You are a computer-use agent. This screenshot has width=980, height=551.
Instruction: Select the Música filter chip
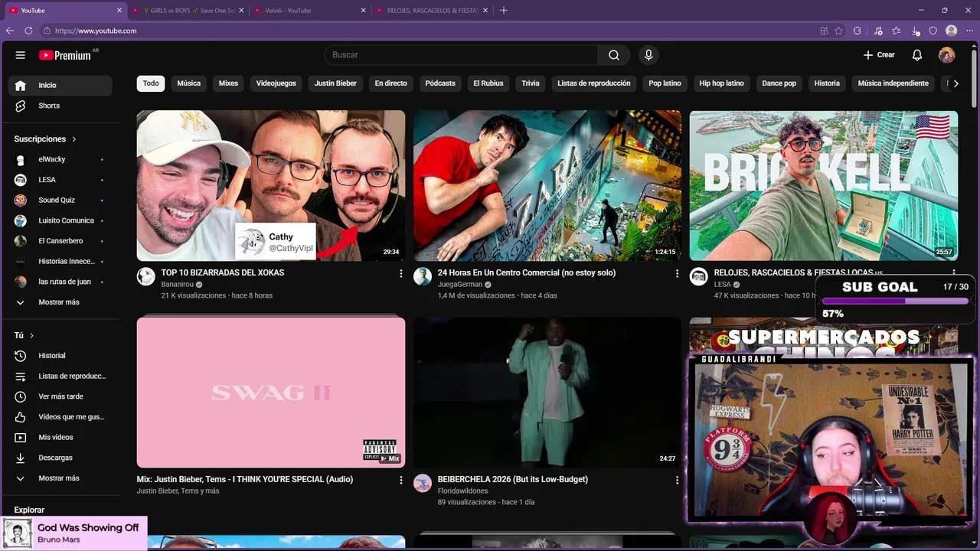[x=189, y=83]
